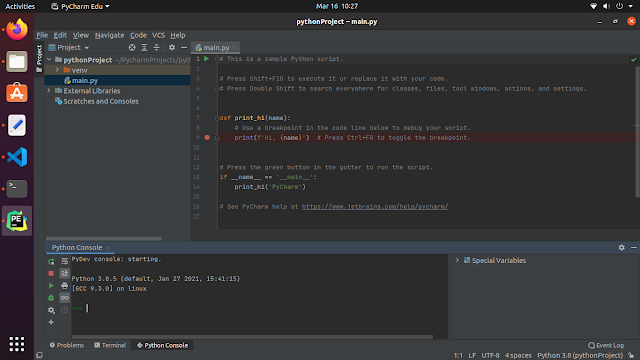
Task: Run script from line 1 gutter arrow
Action: point(207,59)
